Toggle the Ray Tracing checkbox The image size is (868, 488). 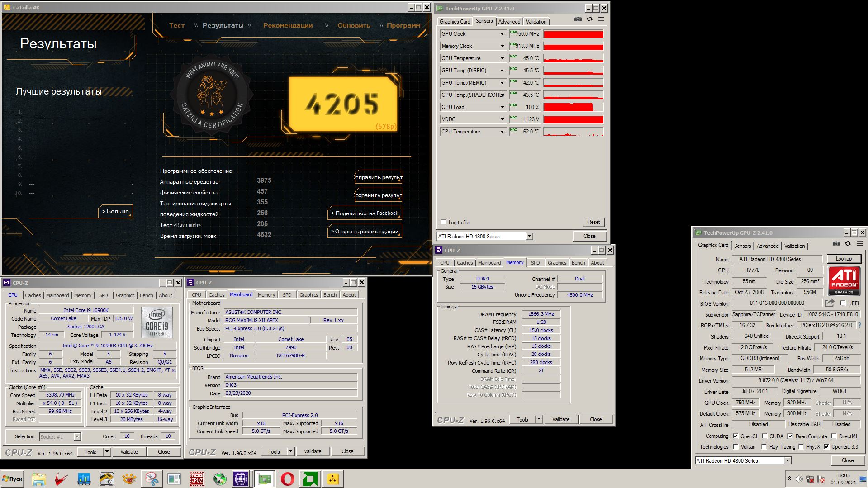click(x=764, y=447)
